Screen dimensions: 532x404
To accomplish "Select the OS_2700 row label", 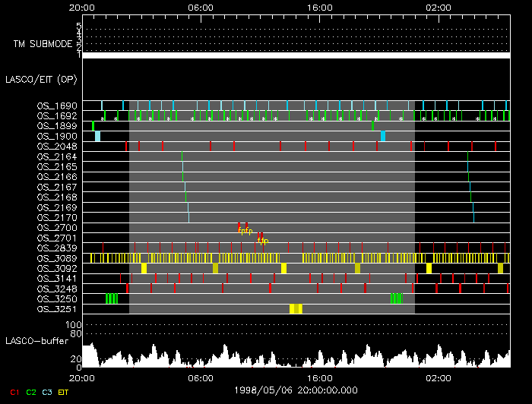I will pos(57,228).
